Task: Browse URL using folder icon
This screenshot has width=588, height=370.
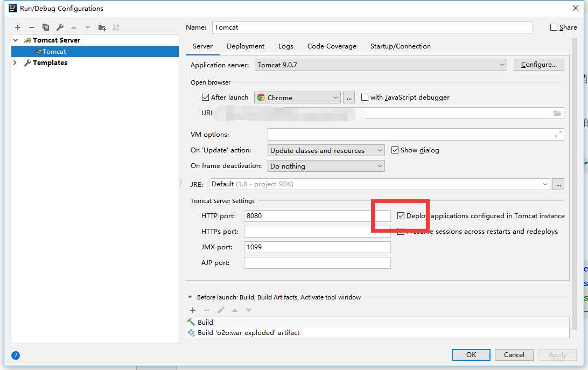Action: click(557, 113)
